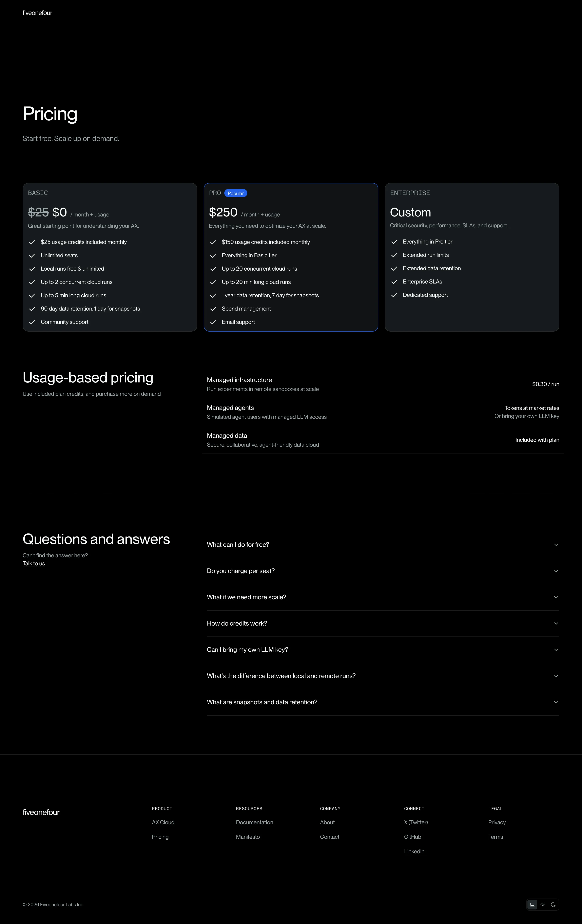The image size is (582, 924).
Task: Select the Enterprise pricing card heading
Action: click(410, 193)
